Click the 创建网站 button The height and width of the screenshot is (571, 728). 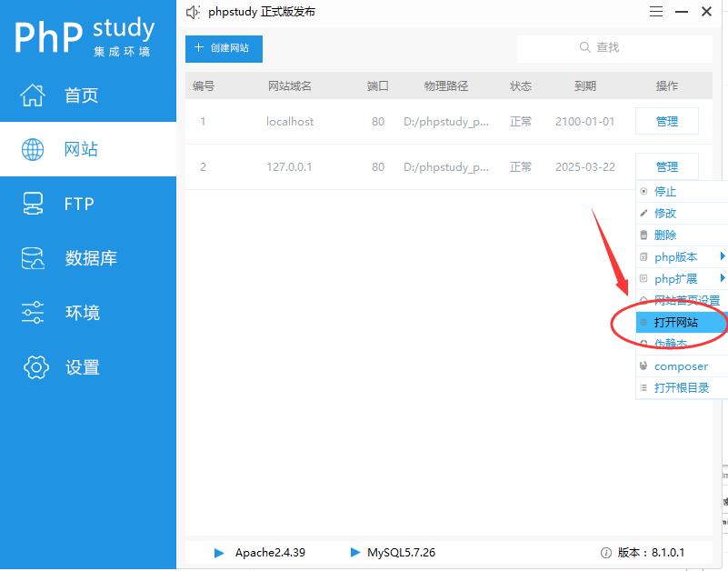point(224,48)
